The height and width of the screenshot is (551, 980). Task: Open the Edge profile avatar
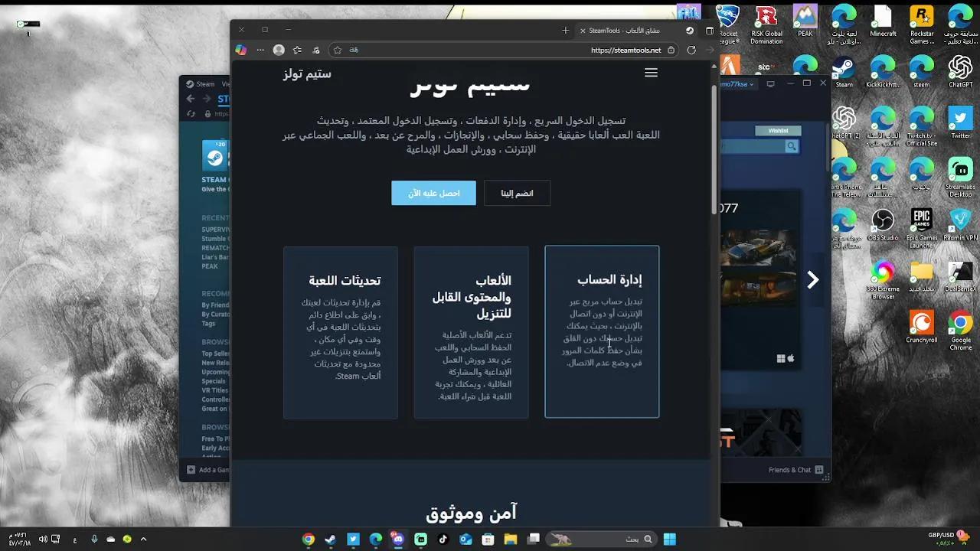[x=279, y=50]
